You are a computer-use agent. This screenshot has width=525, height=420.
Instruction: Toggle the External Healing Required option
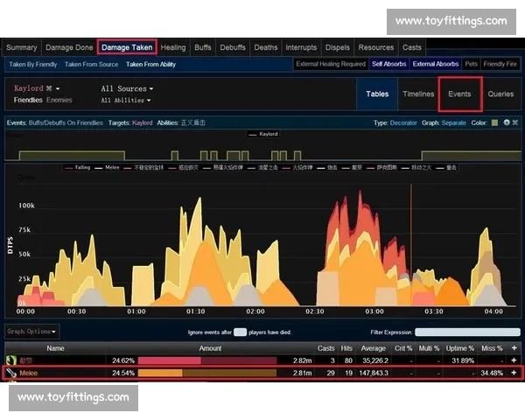coord(331,64)
